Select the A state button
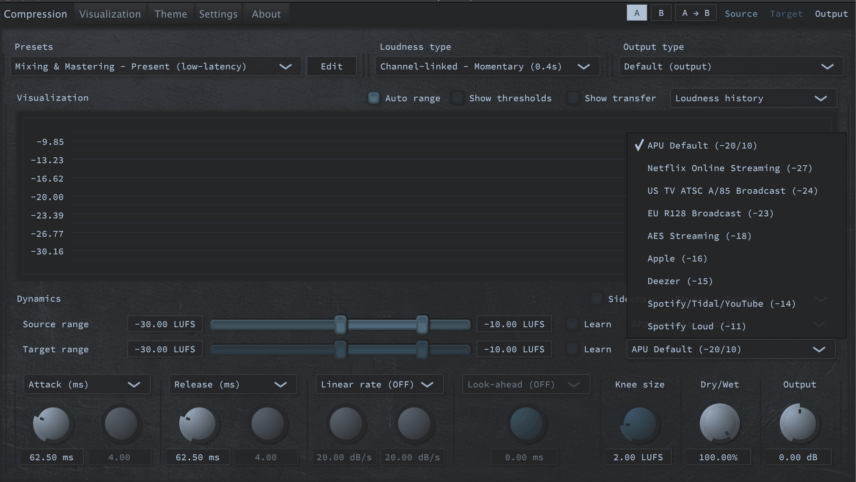The width and height of the screenshot is (856, 482). 637,13
